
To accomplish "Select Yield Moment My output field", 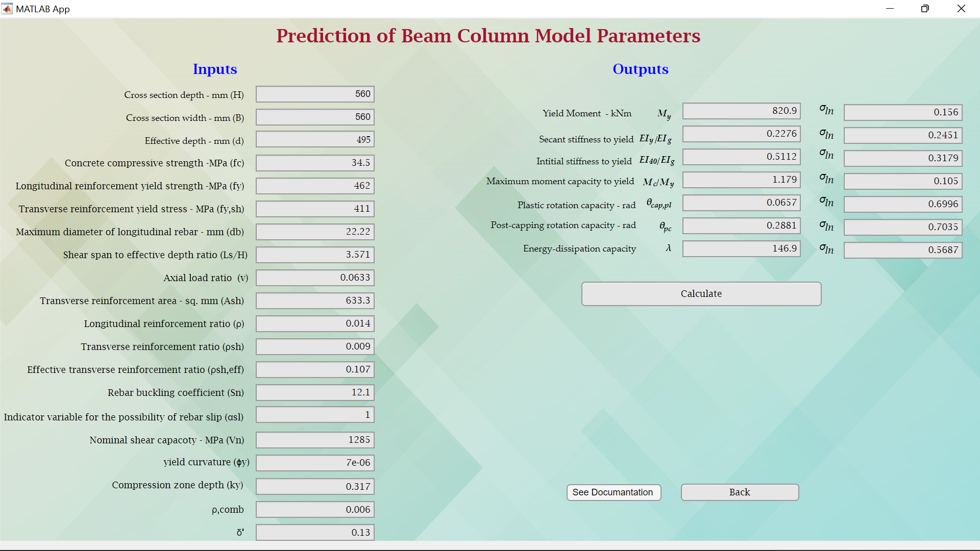I will pos(741,111).
